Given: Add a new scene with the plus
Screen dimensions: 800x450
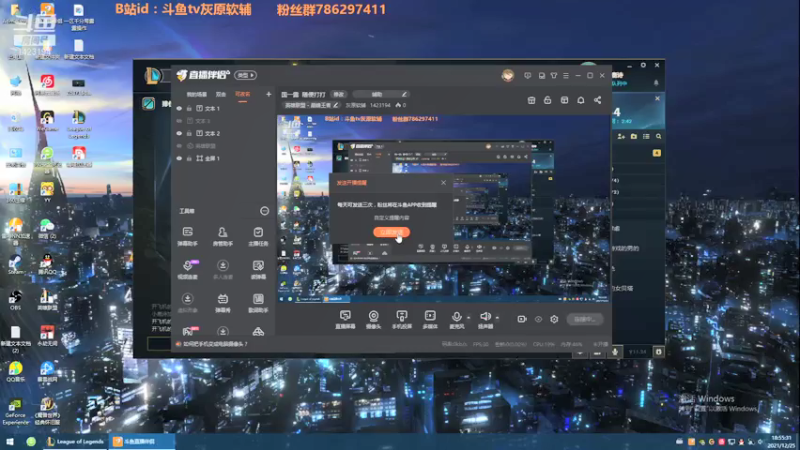Looking at the screenshot, I should click(268, 94).
